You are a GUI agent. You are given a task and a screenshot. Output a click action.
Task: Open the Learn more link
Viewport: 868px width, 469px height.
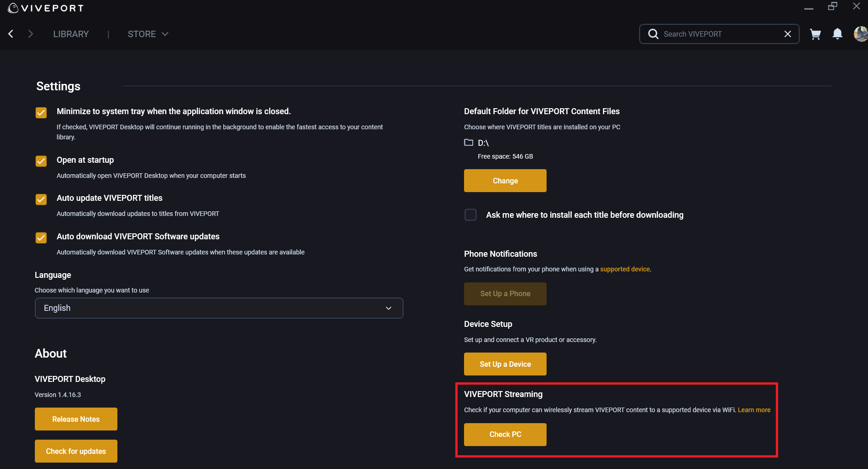coord(754,410)
